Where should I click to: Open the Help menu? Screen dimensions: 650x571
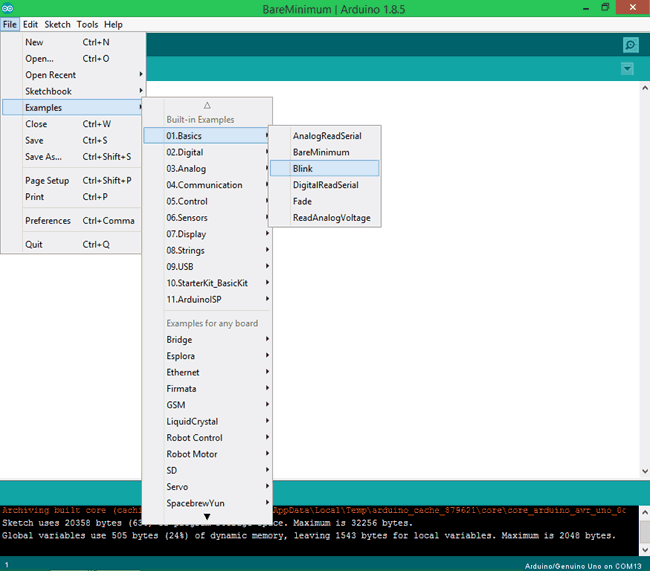[x=113, y=24]
